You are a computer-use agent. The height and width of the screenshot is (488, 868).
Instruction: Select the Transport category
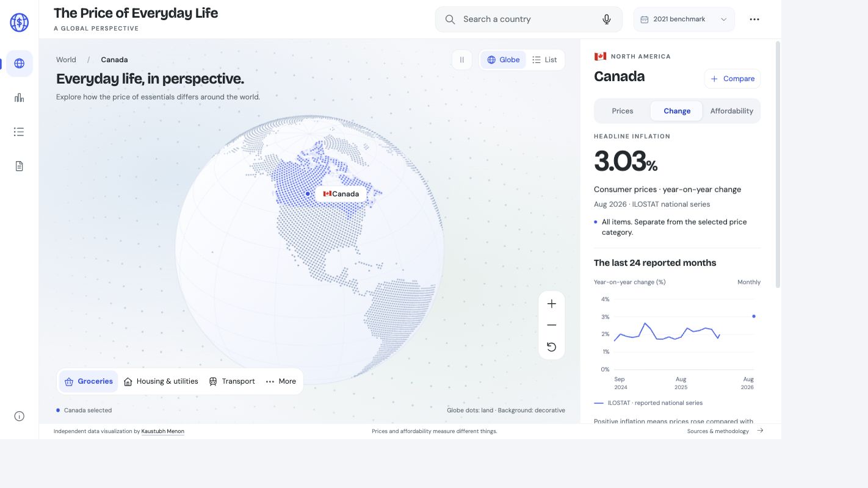tap(232, 382)
